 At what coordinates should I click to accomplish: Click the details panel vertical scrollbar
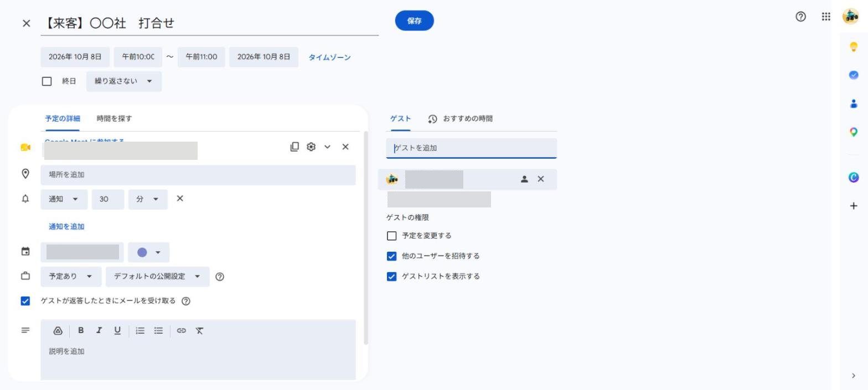pos(365,238)
